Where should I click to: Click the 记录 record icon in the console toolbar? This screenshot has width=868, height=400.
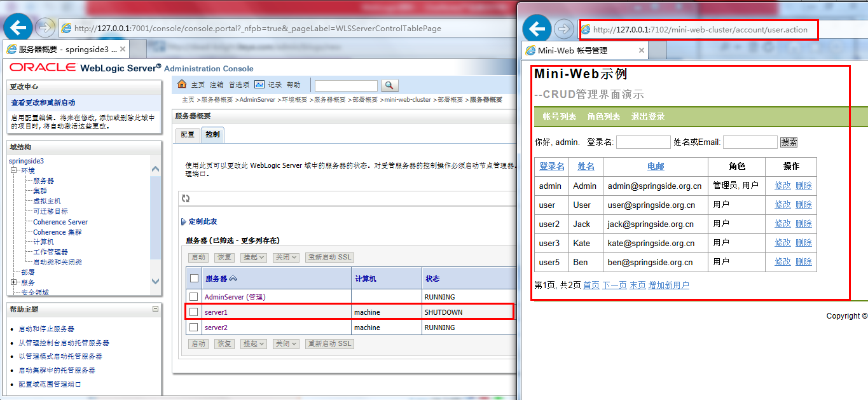(259, 85)
